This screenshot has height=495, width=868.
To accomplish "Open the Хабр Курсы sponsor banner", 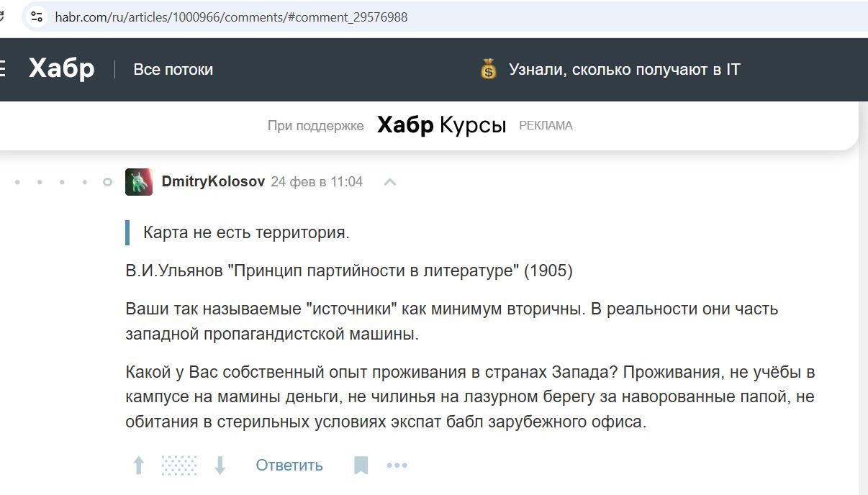I will [441, 125].
